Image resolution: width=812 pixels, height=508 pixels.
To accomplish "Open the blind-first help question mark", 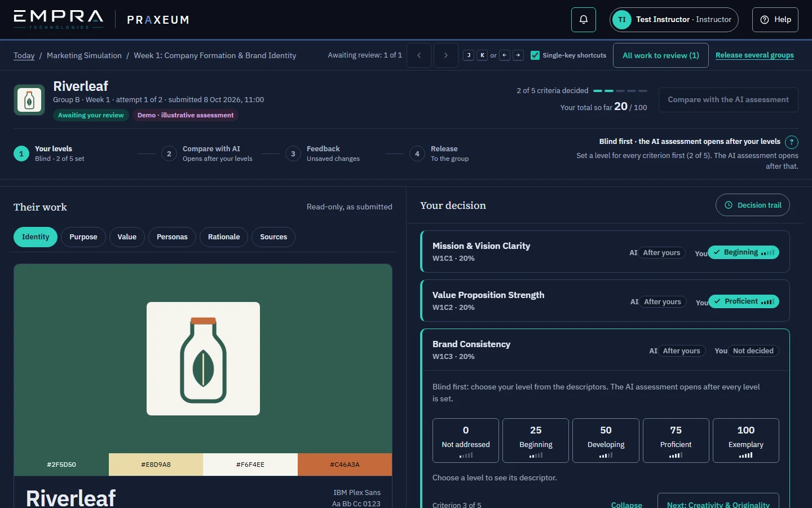I will click(x=792, y=142).
